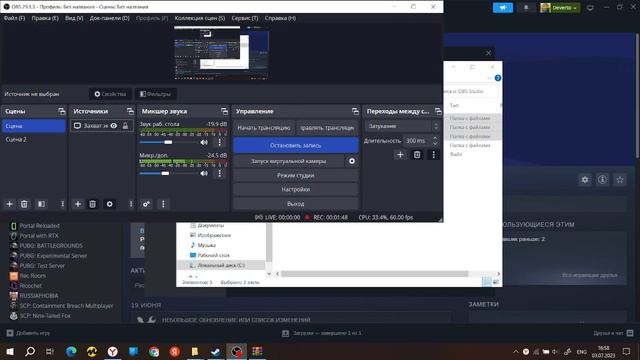Viewport: 640px width, 360px height.
Task: Toggle lock on screen capture source
Action: tap(125, 126)
